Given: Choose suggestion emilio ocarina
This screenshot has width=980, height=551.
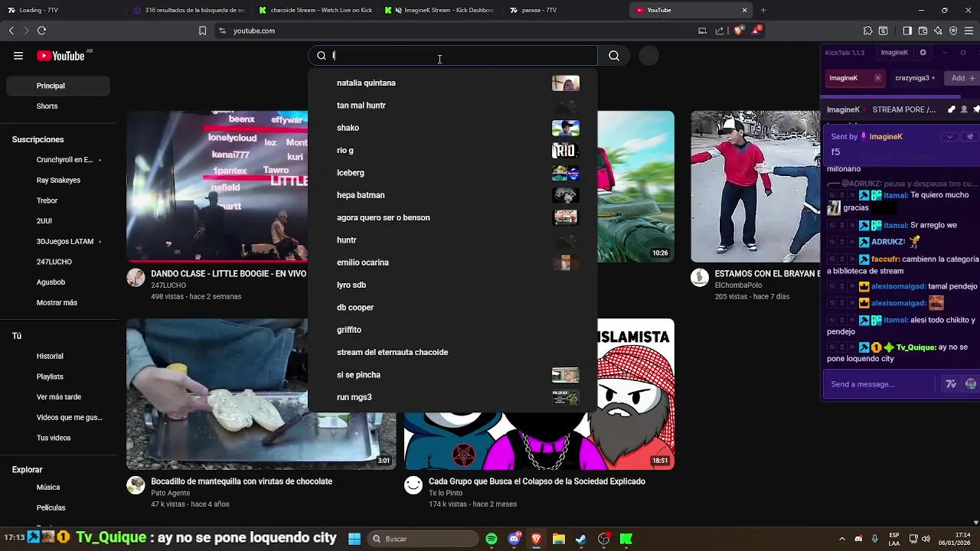Looking at the screenshot, I should click(452, 262).
